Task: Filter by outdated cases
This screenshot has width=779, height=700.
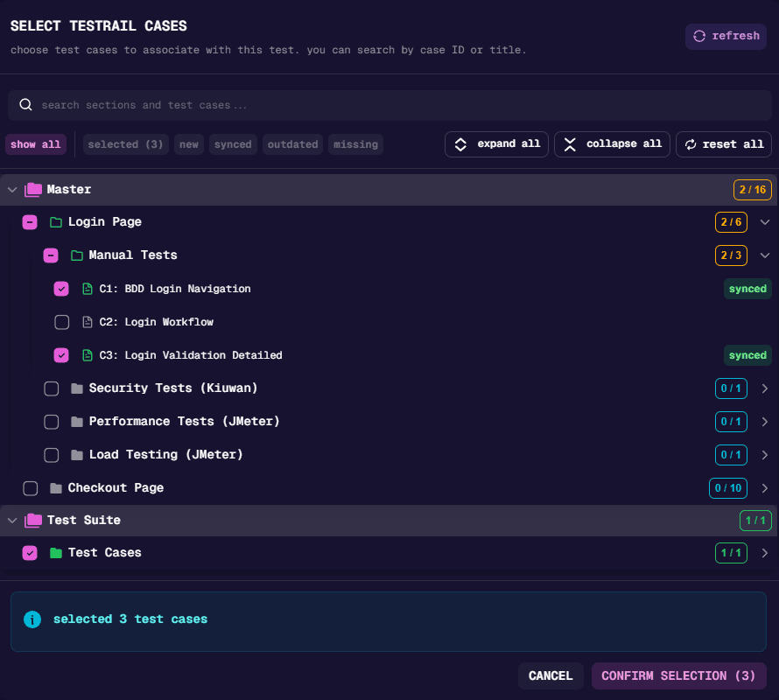Action: click(292, 144)
